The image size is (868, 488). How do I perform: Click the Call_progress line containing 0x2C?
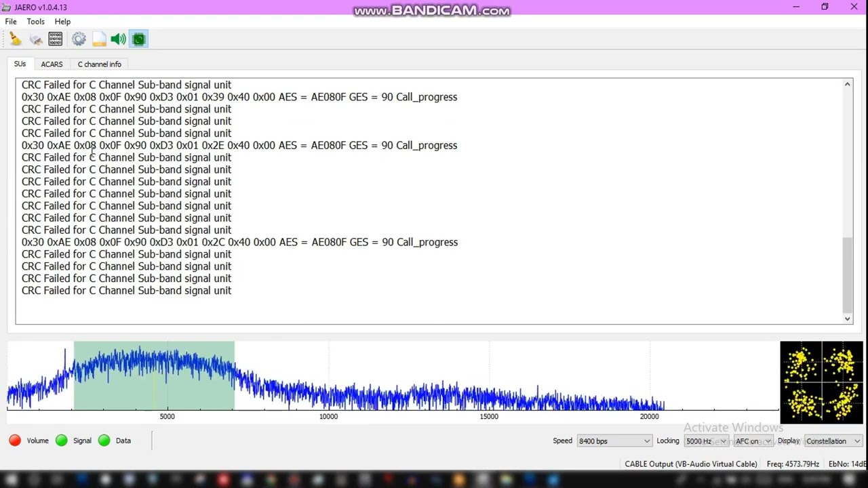click(239, 242)
